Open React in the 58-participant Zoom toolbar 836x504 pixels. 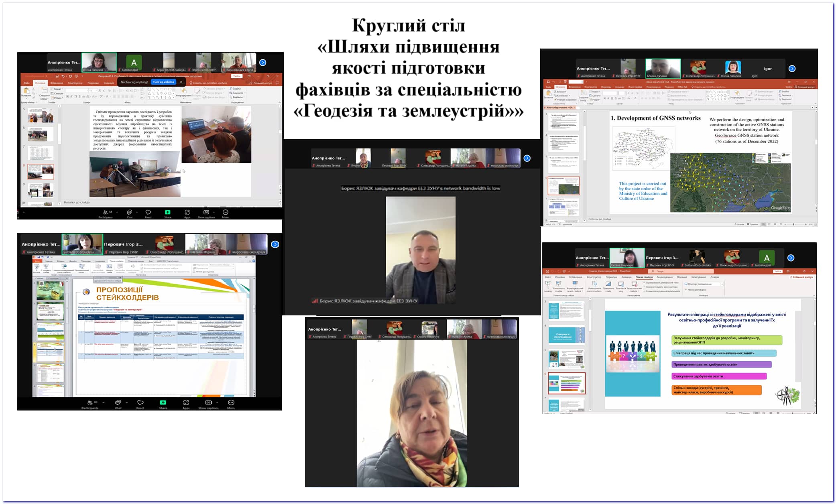pyautogui.click(x=148, y=212)
